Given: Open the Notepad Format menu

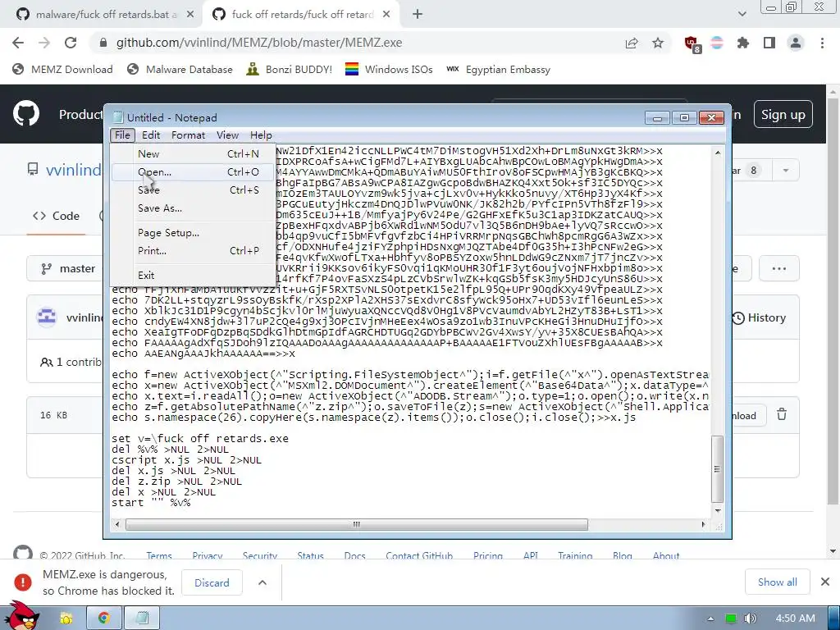Looking at the screenshot, I should [x=188, y=135].
